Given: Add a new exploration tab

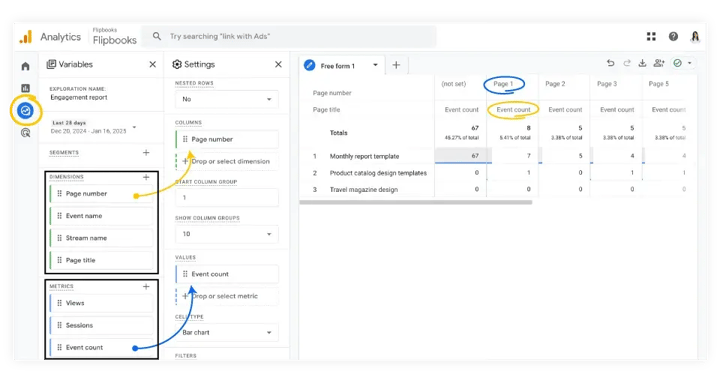Looking at the screenshot, I should 396,65.
